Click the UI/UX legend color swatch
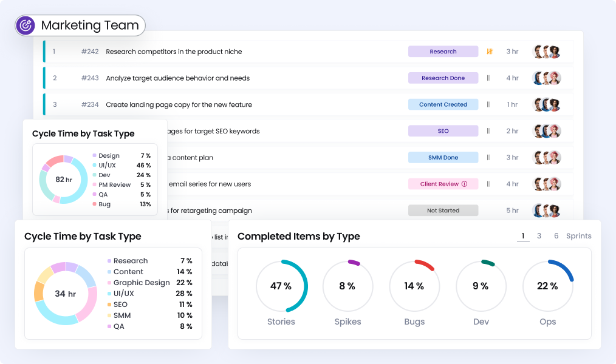The height and width of the screenshot is (364, 616). point(109,294)
